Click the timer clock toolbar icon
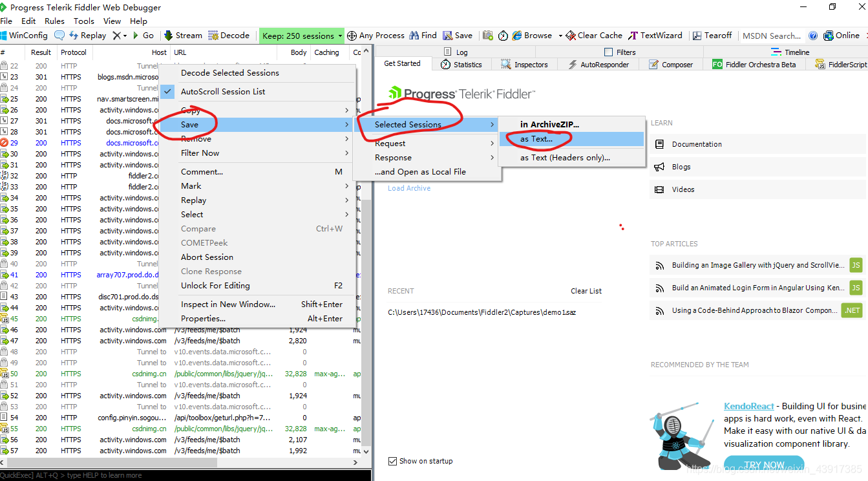Viewport: 868px width, 481px height. (x=503, y=36)
